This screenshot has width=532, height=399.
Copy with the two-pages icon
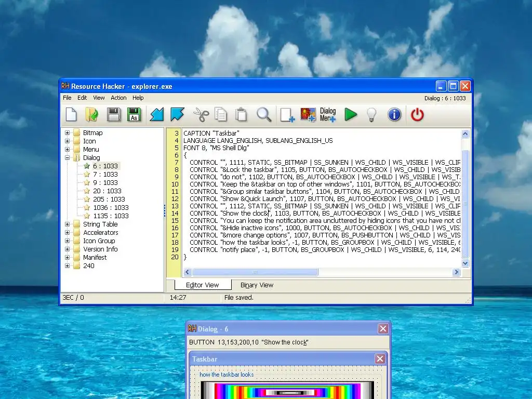click(x=221, y=114)
